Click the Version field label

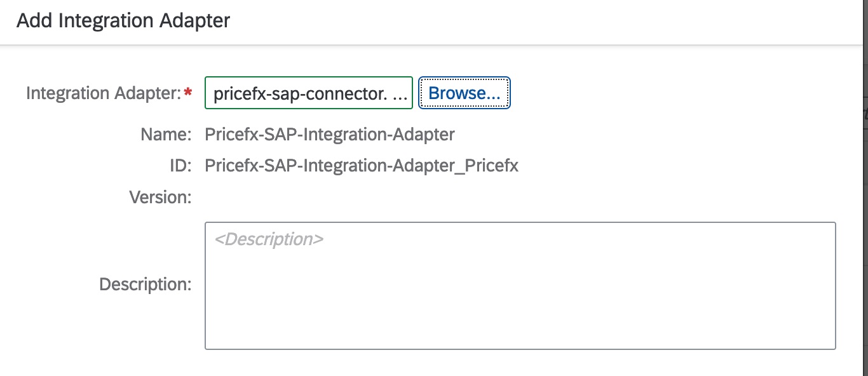click(x=161, y=197)
